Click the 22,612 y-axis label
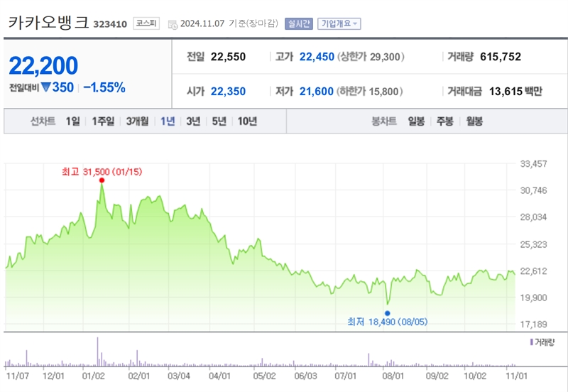The image size is (568, 392). (534, 271)
